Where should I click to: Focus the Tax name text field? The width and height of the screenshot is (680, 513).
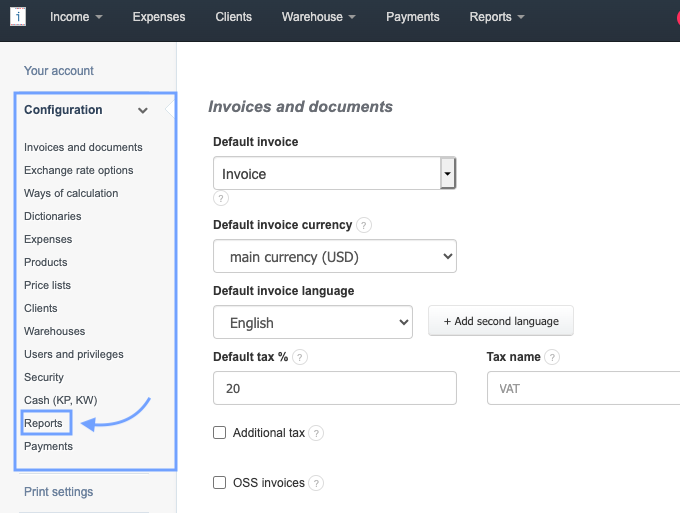click(x=582, y=388)
